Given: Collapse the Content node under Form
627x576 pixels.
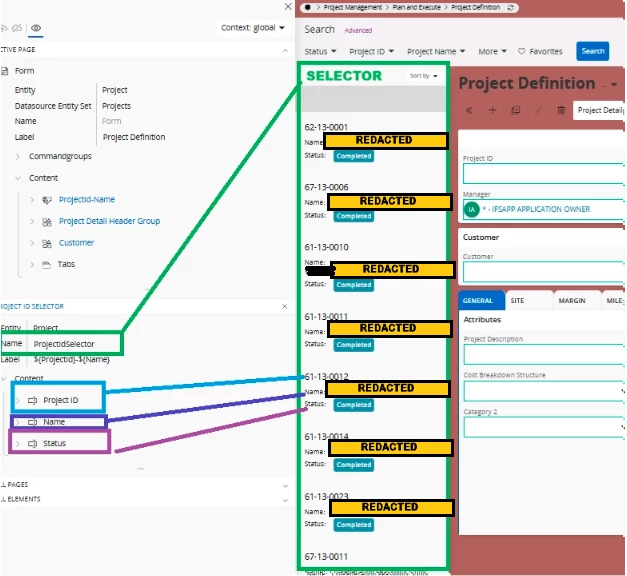Looking at the screenshot, I should coord(18,178).
